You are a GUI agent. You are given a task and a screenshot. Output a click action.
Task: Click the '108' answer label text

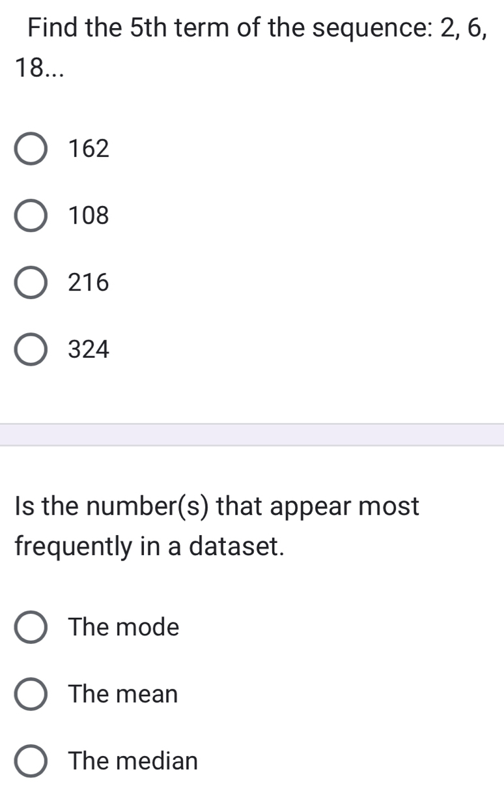[89, 216]
